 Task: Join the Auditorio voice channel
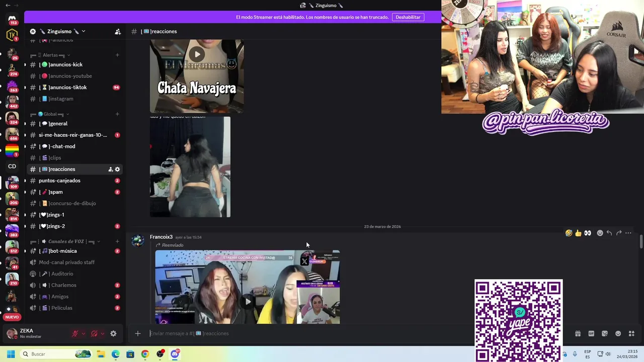[x=74, y=274]
